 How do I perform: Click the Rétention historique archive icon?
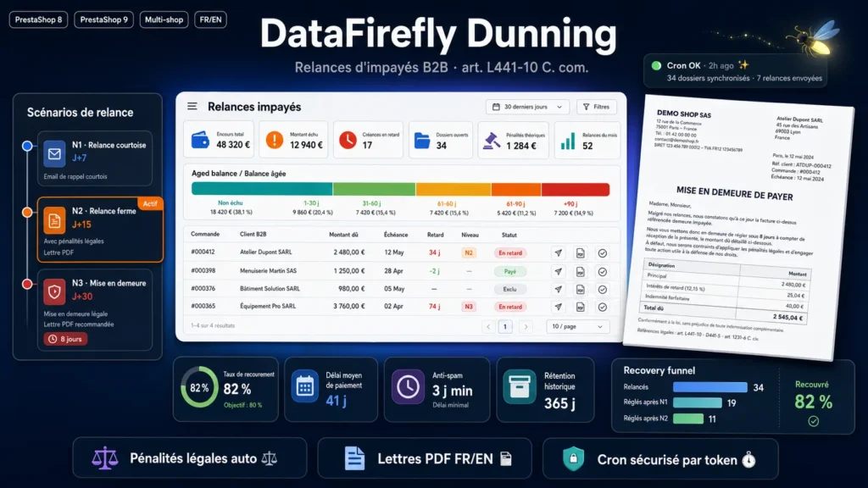(520, 386)
